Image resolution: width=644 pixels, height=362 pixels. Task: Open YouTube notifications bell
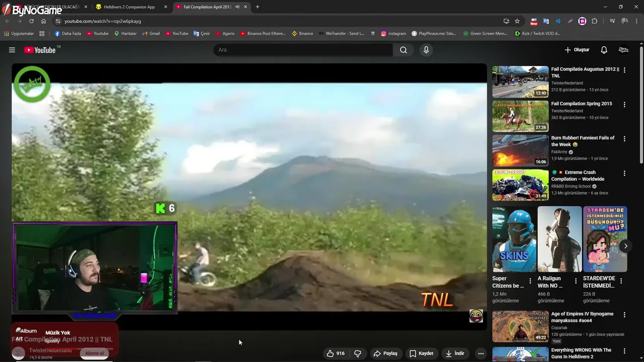604,50
